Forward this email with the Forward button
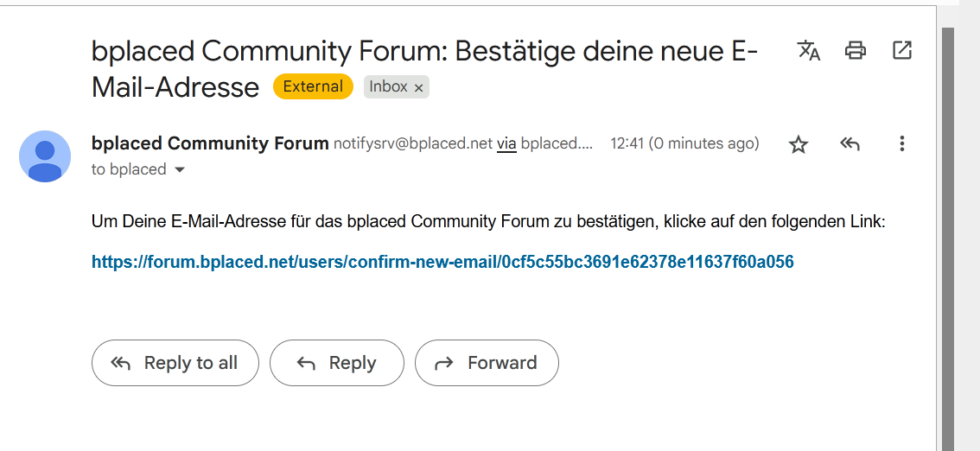The image size is (980, 451). pos(487,363)
